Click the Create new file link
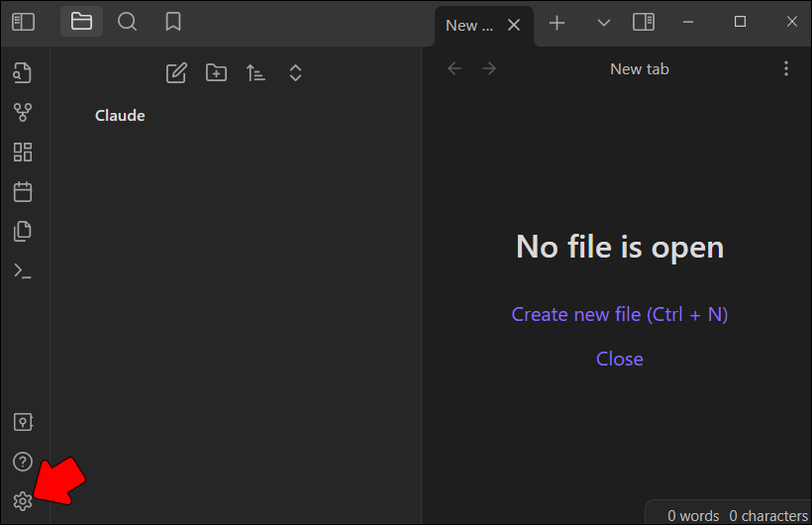The width and height of the screenshot is (812, 525). 620,315
